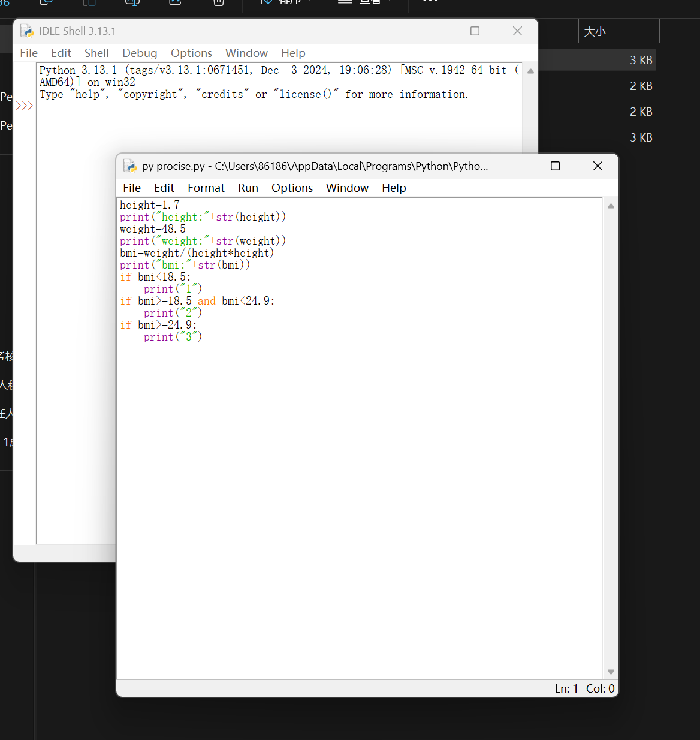Click the Col: 0 status indicator
700x740 pixels.
600,688
